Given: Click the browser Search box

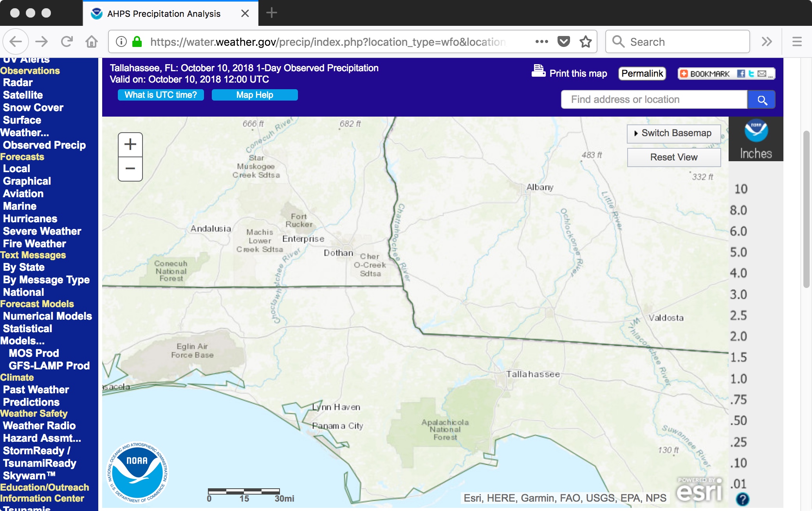Looking at the screenshot, I should (x=678, y=41).
